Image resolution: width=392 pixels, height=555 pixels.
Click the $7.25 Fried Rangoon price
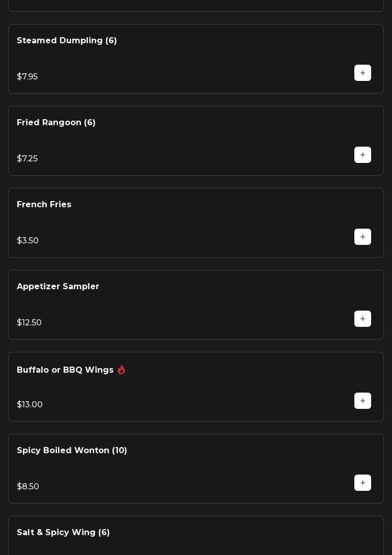(27, 159)
